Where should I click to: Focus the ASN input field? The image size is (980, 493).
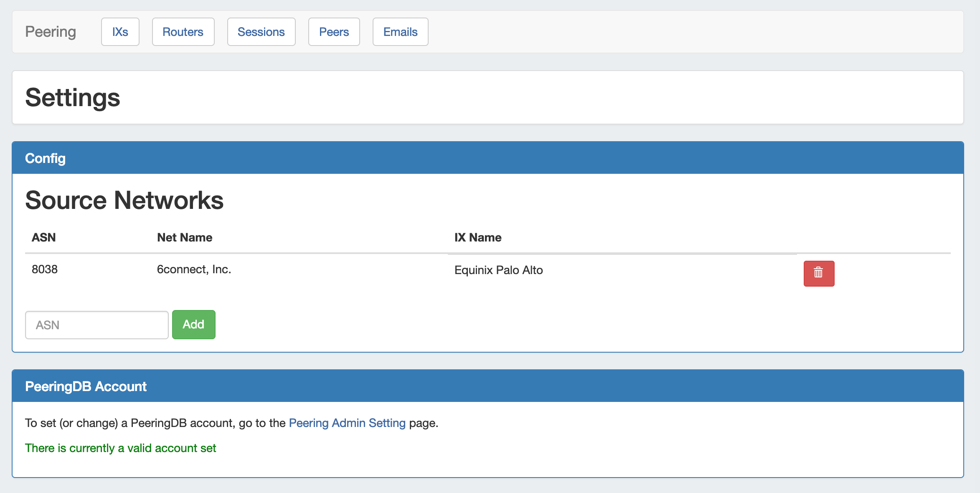tap(96, 325)
